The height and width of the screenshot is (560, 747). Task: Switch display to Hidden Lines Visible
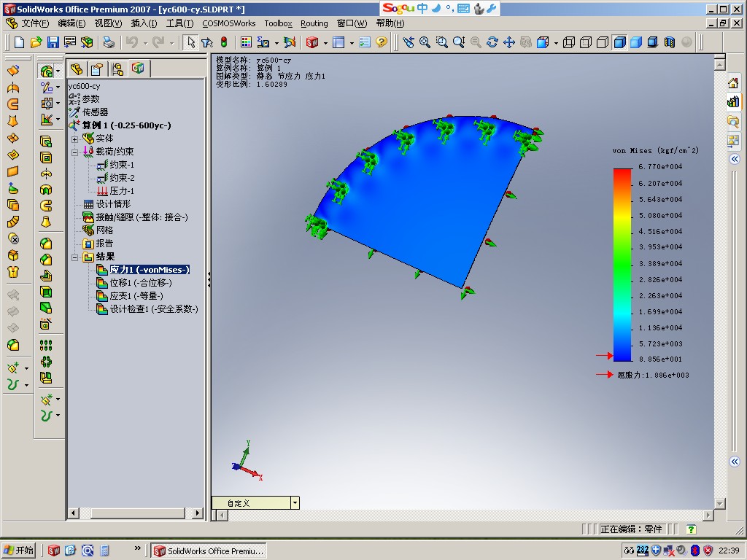tap(586, 42)
